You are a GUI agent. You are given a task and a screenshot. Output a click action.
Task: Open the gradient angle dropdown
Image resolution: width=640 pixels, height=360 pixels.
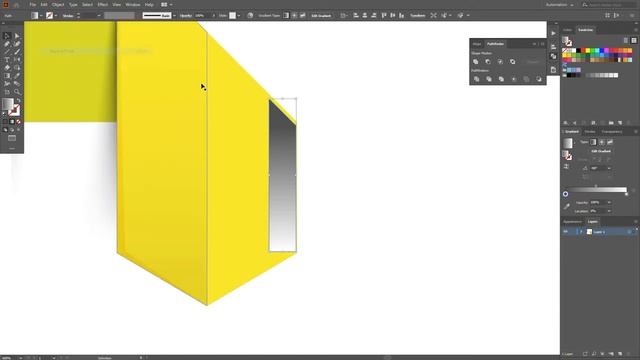coord(609,168)
